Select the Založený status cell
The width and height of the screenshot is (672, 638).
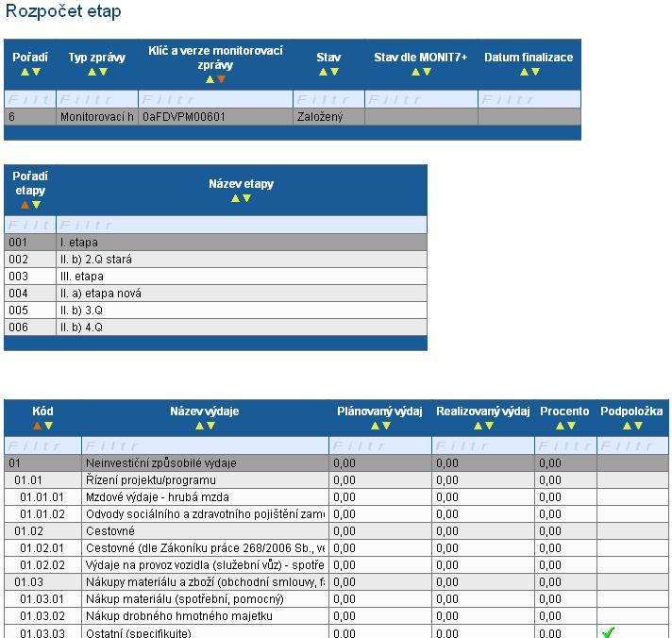coord(328,116)
